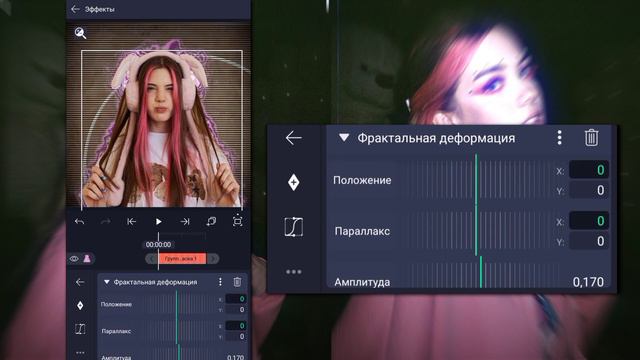The height and width of the screenshot is (360, 640).
Task: Collapse the enlarged Фрактальная деформация section
Action: (344, 138)
